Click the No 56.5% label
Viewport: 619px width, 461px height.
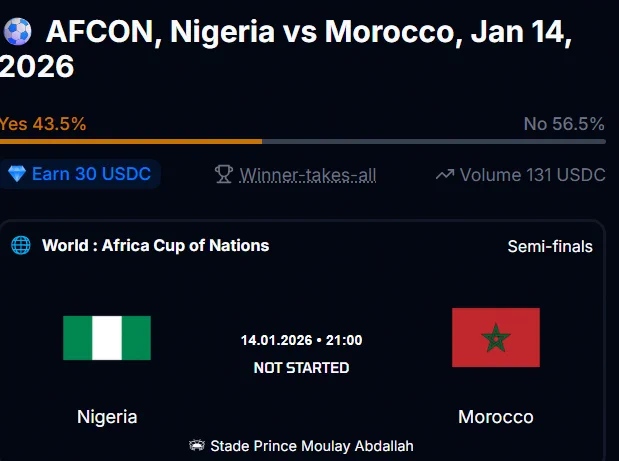(x=564, y=124)
